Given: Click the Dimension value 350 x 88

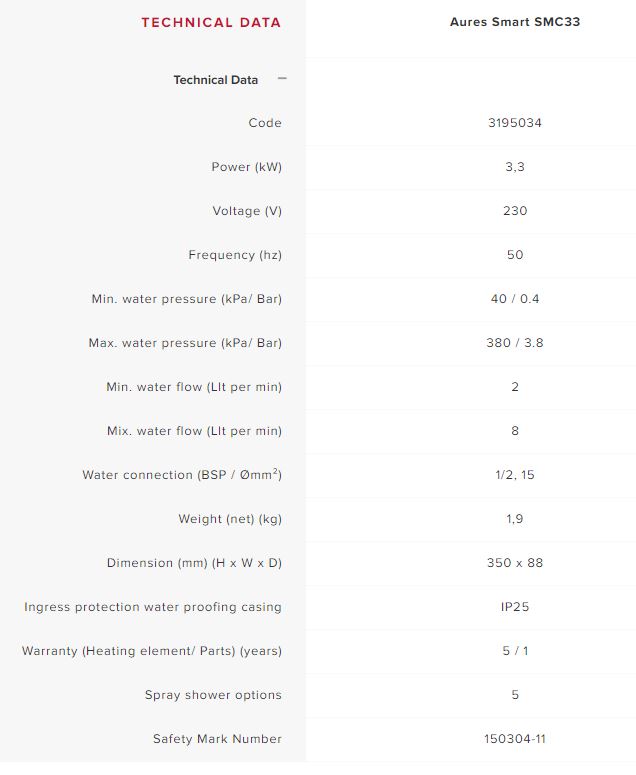Looking at the screenshot, I should [x=515, y=563].
